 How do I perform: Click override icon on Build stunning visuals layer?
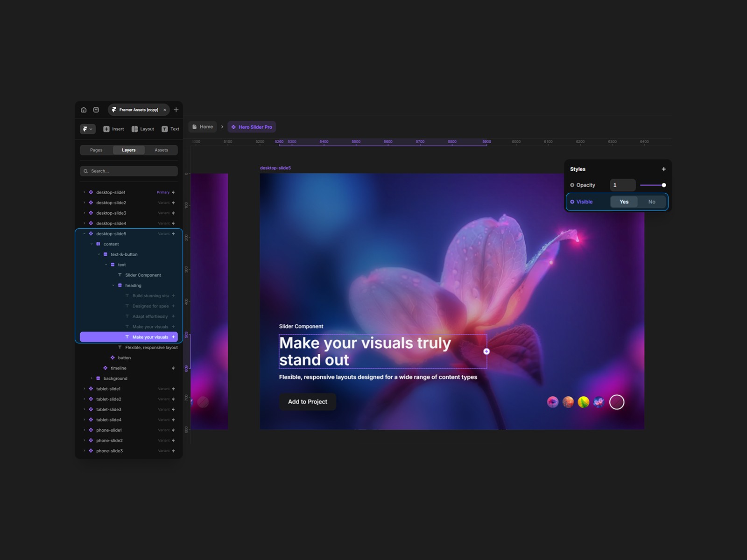173,295
